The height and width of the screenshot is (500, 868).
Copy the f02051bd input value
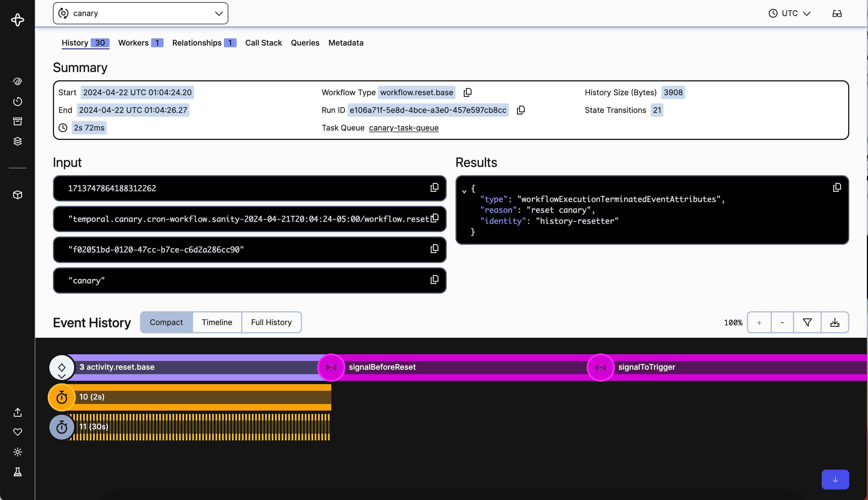434,249
